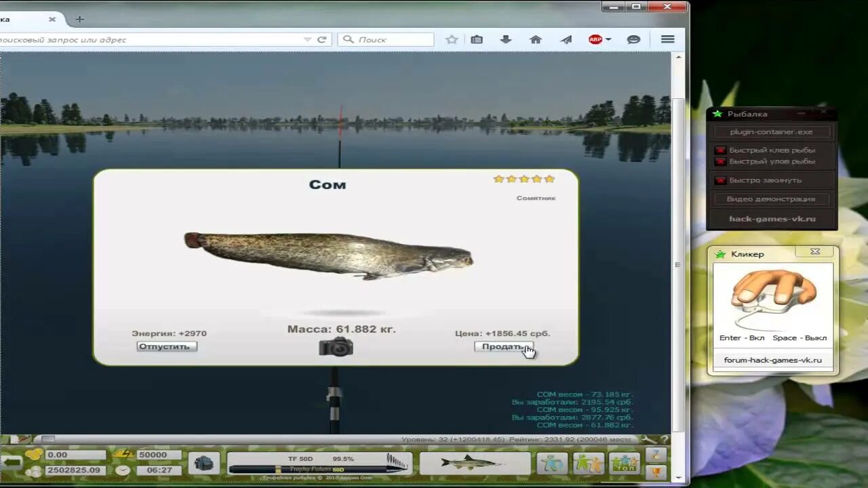Screen dimensions: 868x488
Task: Open the bookmarks list icon
Action: point(477,40)
